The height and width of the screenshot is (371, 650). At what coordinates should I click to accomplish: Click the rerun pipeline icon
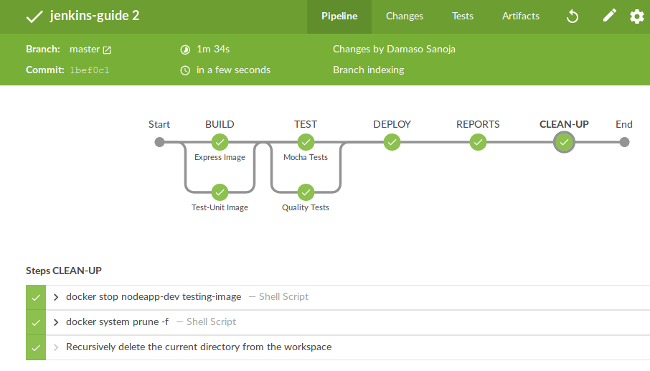[x=572, y=16]
